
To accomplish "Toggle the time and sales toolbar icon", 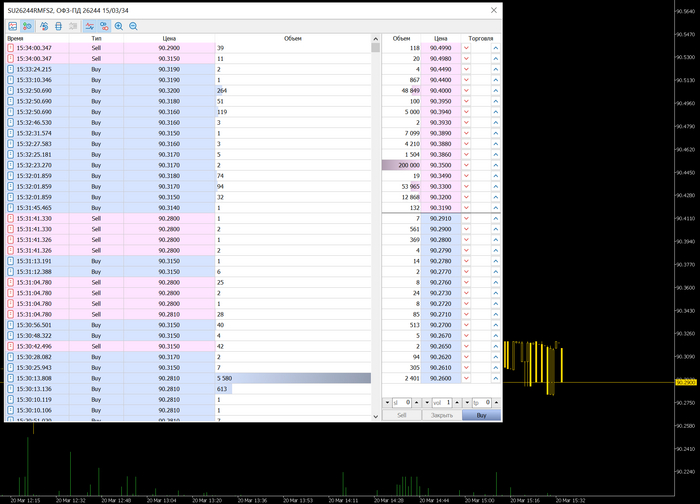I will tap(27, 26).
